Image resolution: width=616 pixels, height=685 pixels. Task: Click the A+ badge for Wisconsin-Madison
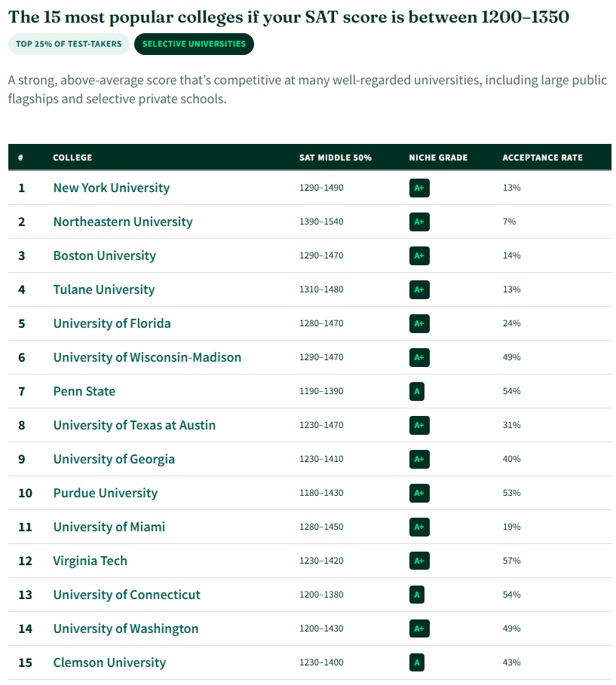coord(419,358)
